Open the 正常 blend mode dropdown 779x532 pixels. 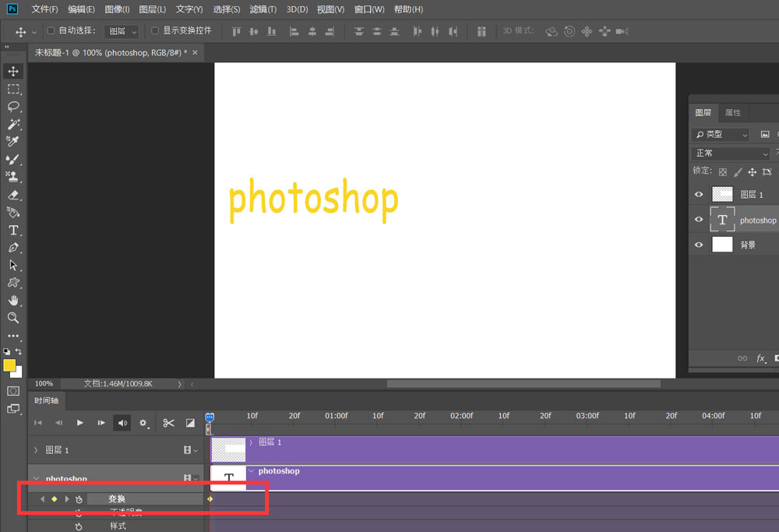click(x=730, y=153)
